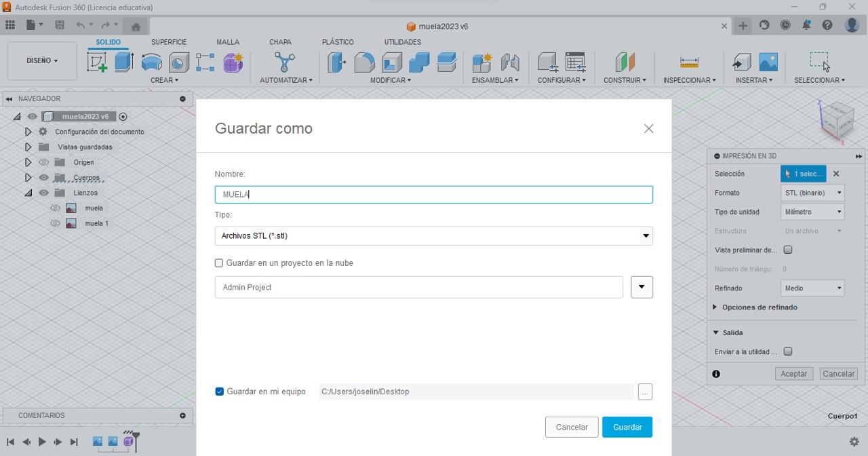Switch to the MALLA tab

228,42
